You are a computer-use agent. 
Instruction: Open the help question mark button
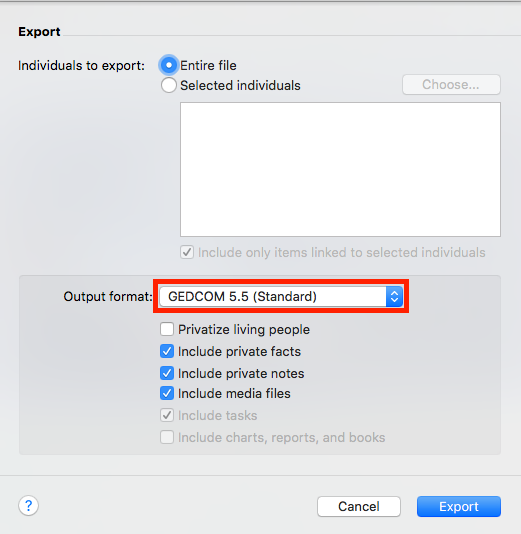(28, 505)
